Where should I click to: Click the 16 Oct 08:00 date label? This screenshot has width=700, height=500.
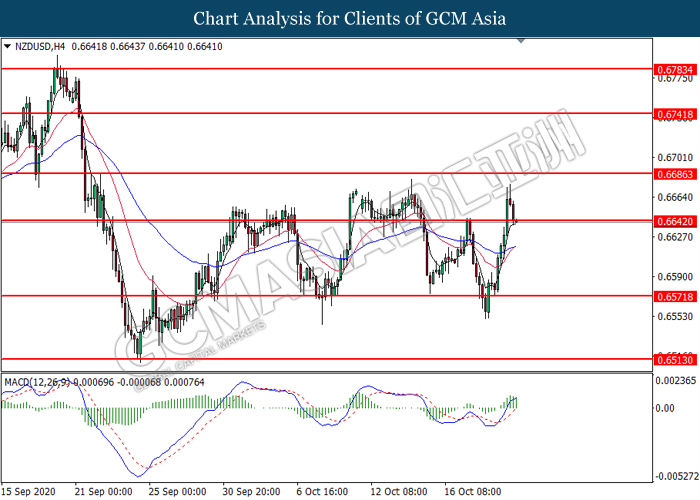click(x=473, y=492)
